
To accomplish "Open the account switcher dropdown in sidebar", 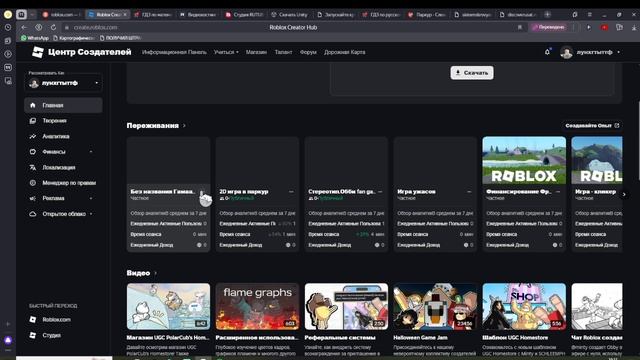I will pyautogui.click(x=63, y=83).
